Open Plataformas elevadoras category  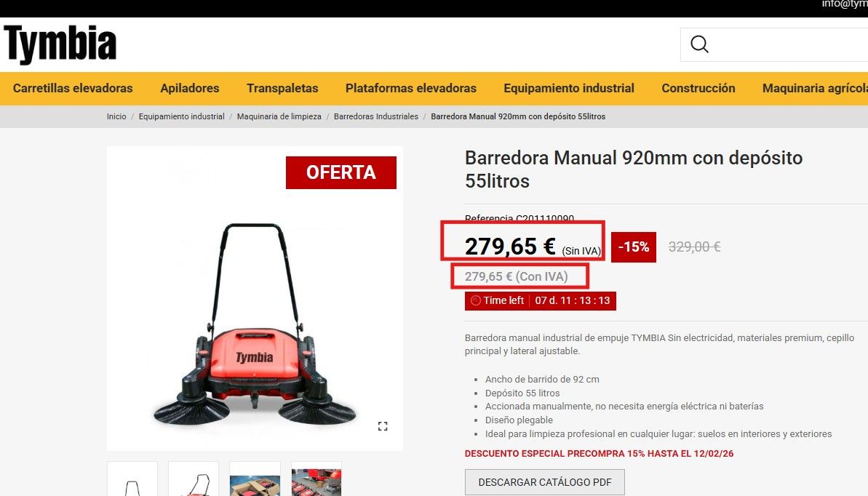pyautogui.click(x=411, y=88)
